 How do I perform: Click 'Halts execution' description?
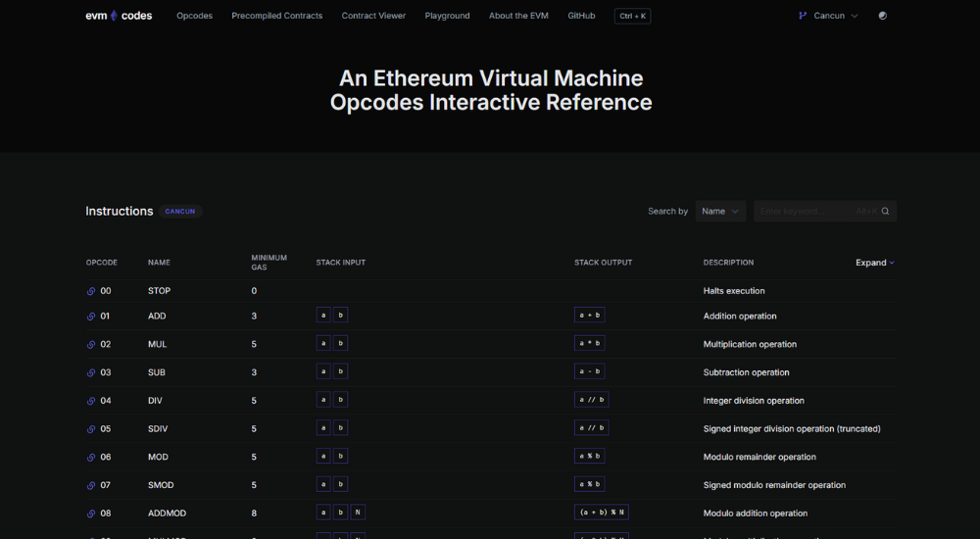(x=734, y=291)
